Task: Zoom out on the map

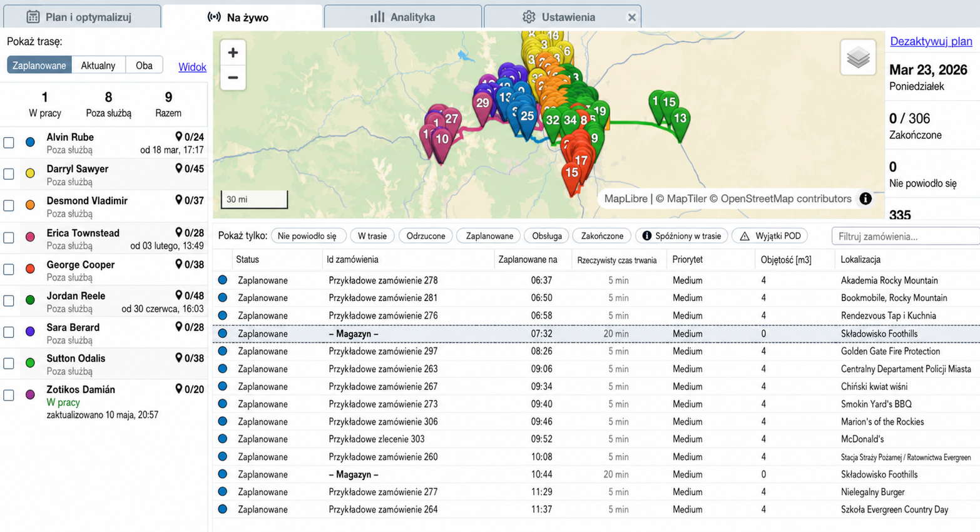Action: [233, 78]
